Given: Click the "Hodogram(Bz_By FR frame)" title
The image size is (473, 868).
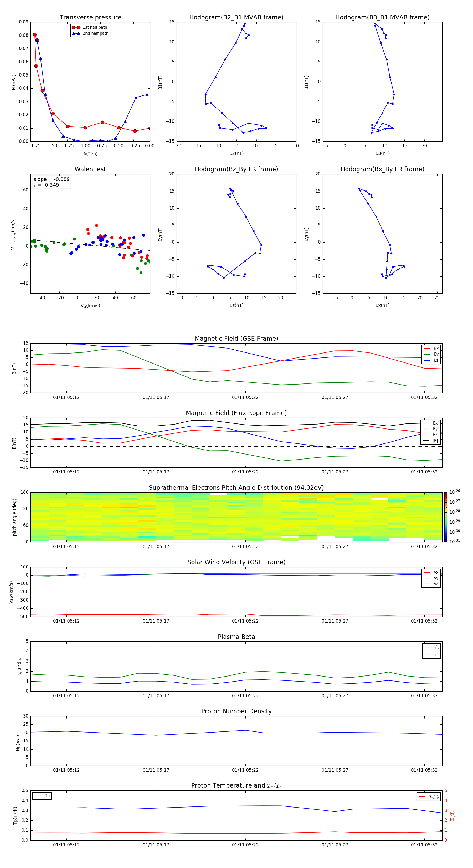Looking at the screenshot, I should (236, 169).
